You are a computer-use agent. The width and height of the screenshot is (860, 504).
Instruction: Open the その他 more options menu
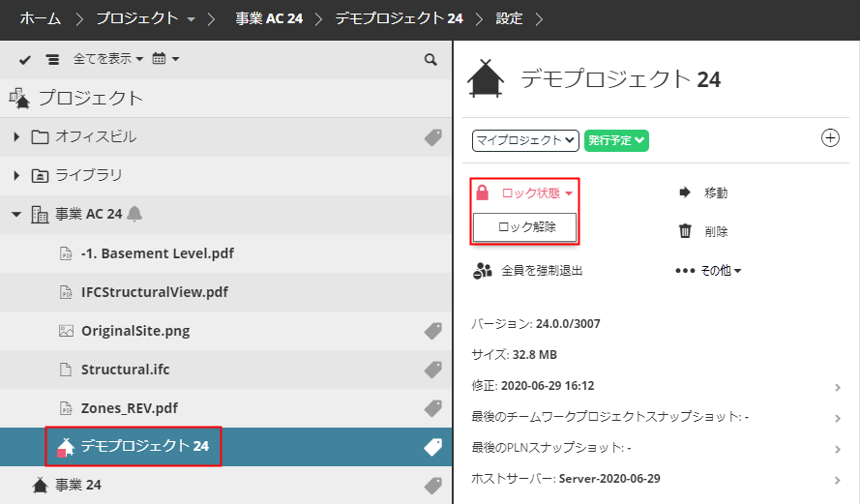point(708,270)
